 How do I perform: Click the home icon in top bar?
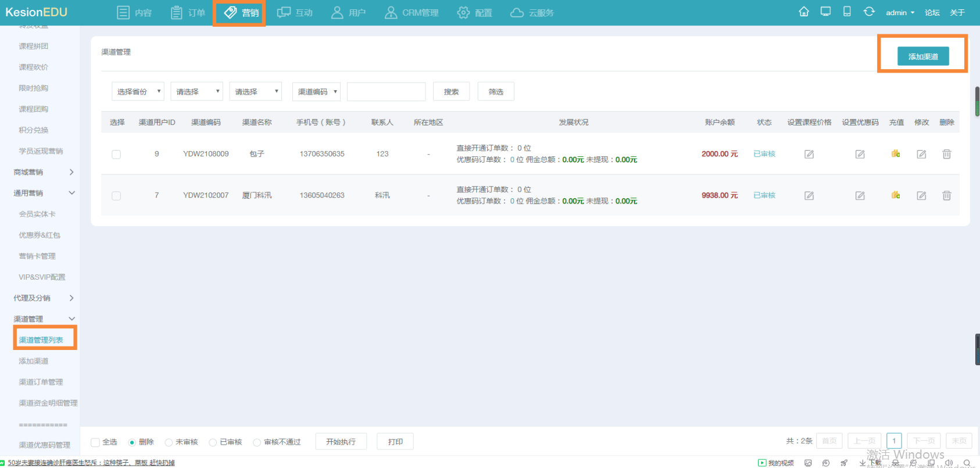(804, 12)
